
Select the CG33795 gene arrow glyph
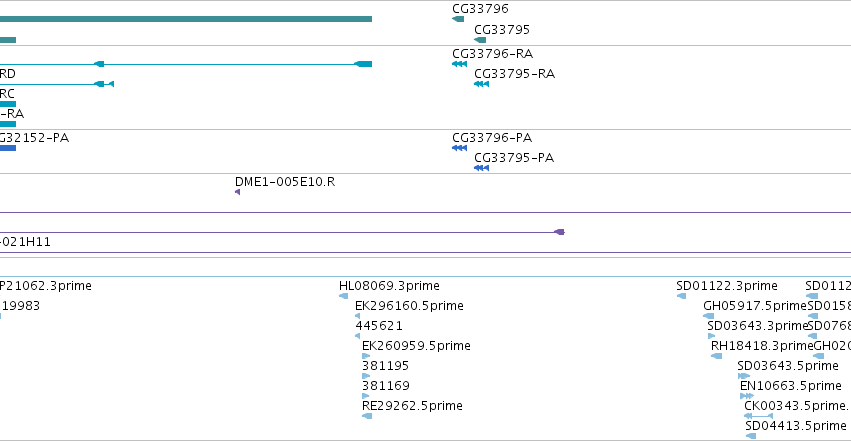(x=480, y=40)
